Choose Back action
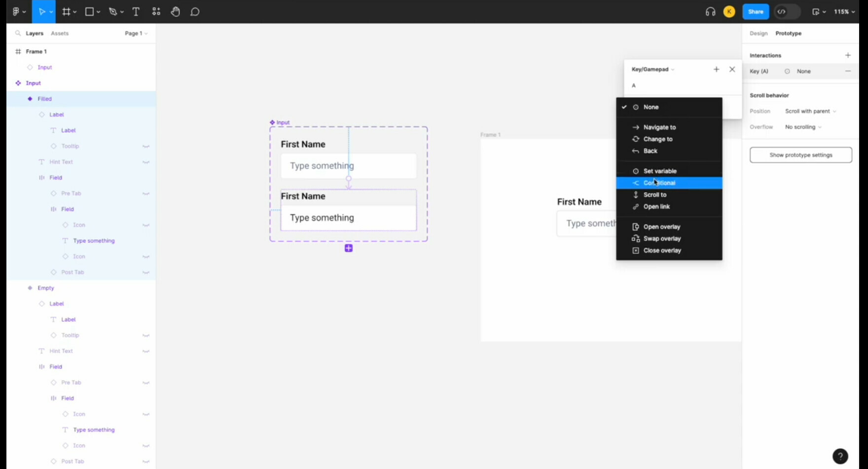This screenshot has width=868, height=469. pyautogui.click(x=669, y=151)
